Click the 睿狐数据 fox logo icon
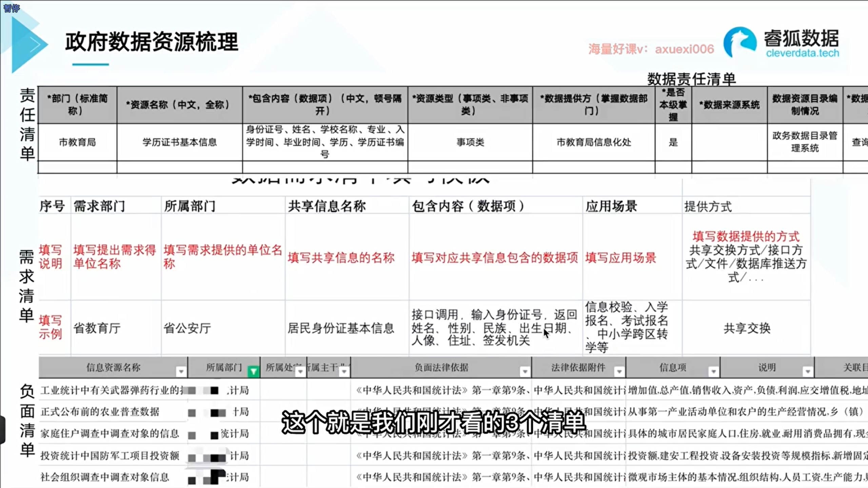 pyautogui.click(x=740, y=42)
